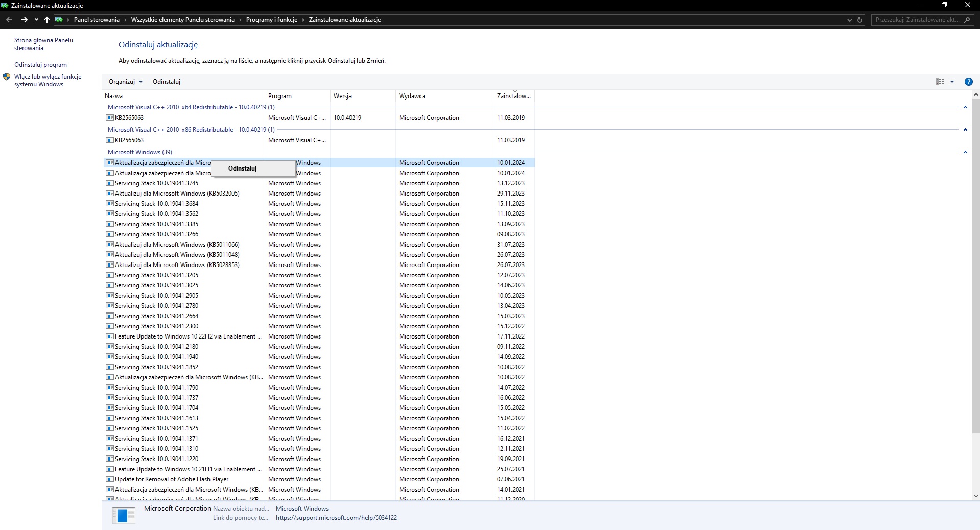Click the back navigation arrow
Image resolution: width=980 pixels, height=530 pixels.
pos(9,20)
